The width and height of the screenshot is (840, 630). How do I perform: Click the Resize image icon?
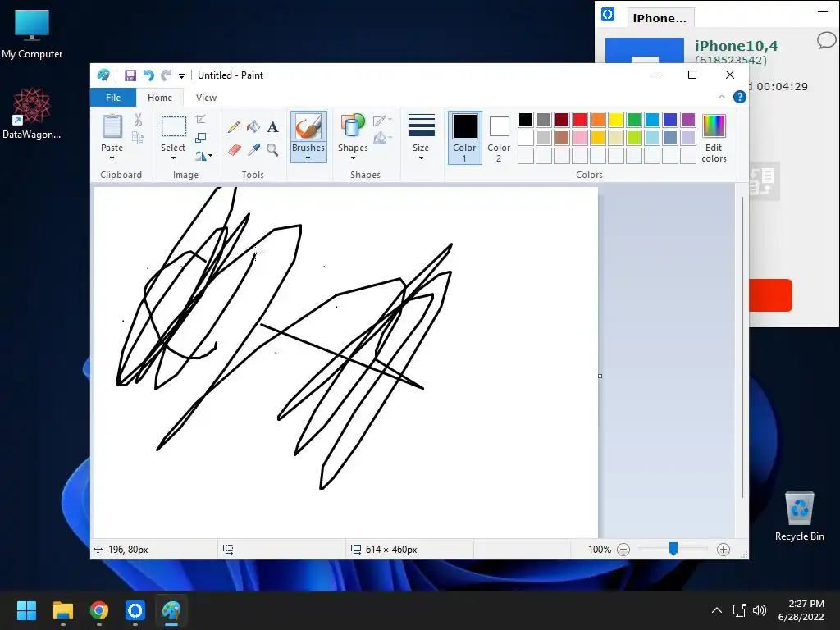(x=200, y=138)
